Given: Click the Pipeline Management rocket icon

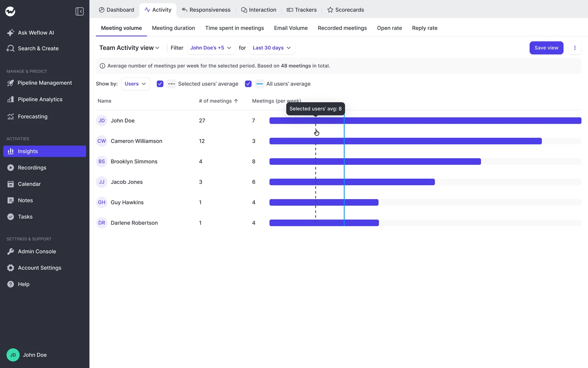Looking at the screenshot, I should (x=11, y=83).
